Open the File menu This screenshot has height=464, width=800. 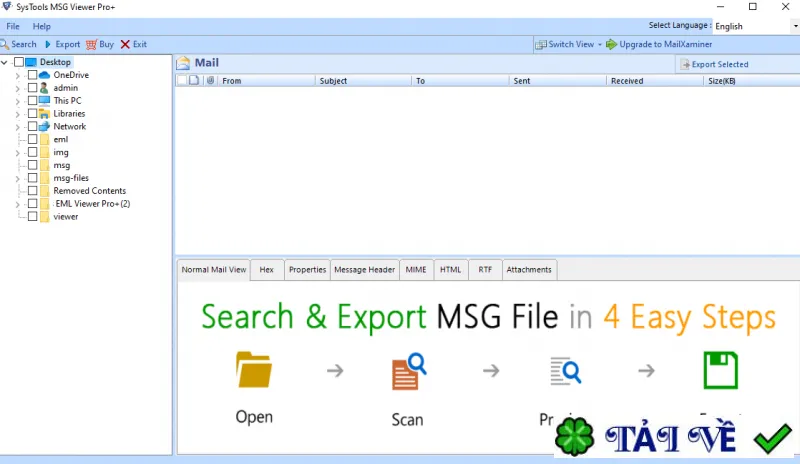point(13,26)
